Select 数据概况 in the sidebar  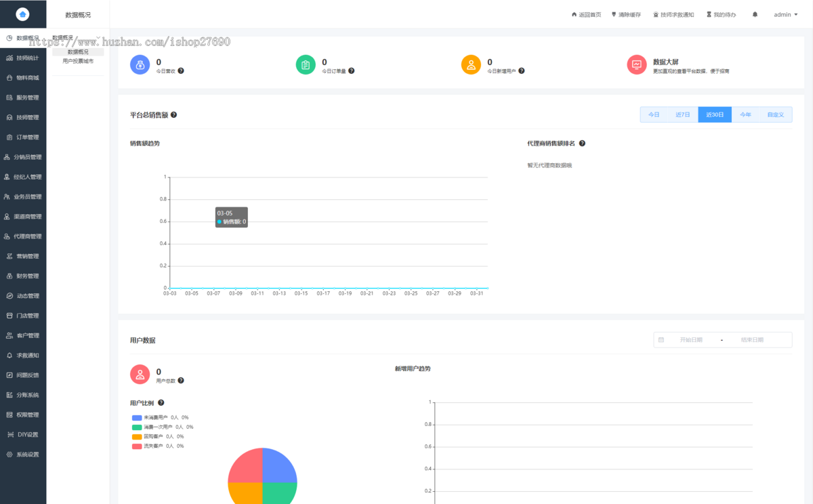click(23, 38)
